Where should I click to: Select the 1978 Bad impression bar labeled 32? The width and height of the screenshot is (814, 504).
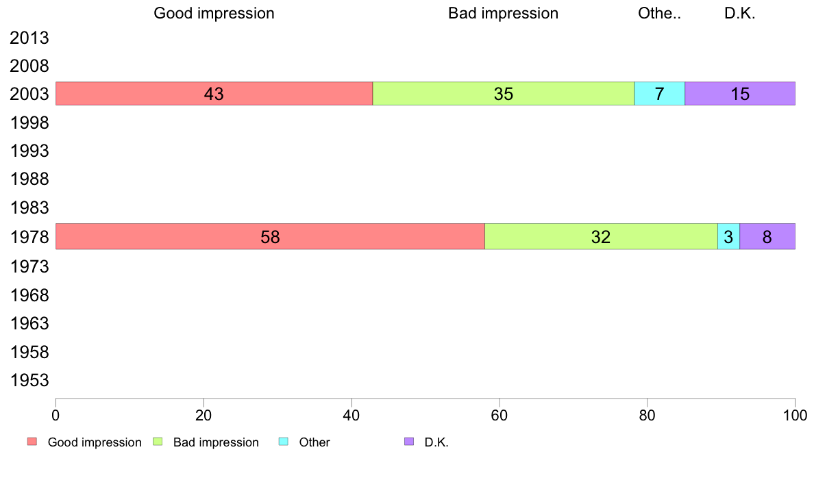[600, 237]
